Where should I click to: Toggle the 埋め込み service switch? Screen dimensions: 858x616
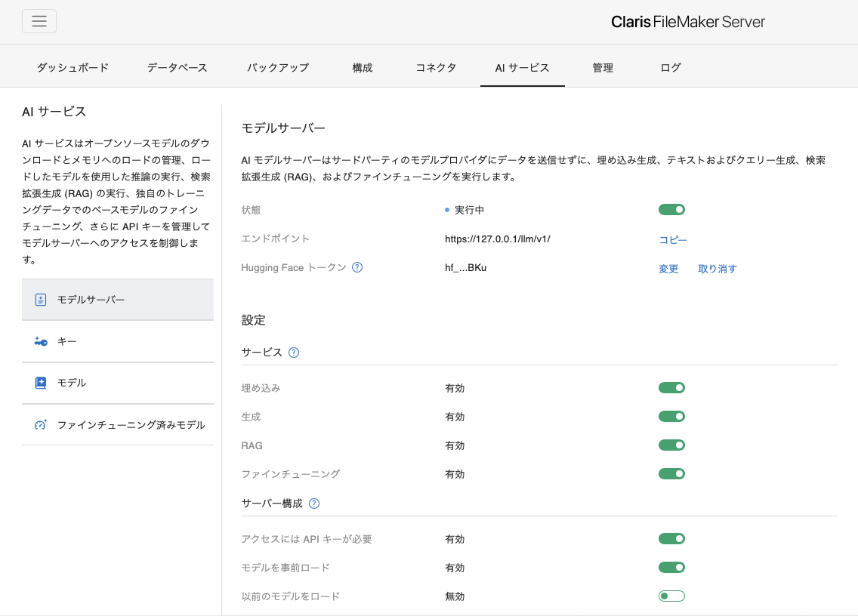tap(671, 388)
